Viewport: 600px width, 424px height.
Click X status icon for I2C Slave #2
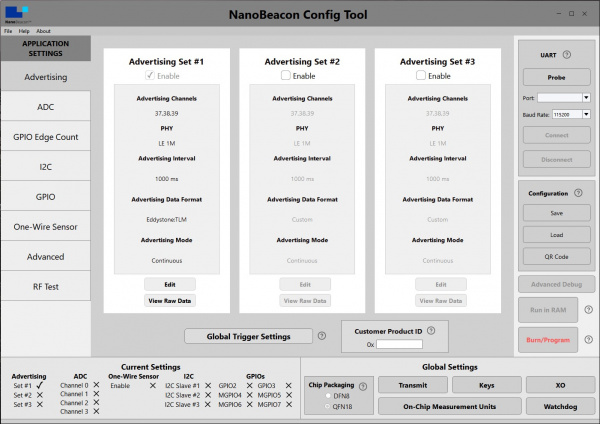[208, 395]
